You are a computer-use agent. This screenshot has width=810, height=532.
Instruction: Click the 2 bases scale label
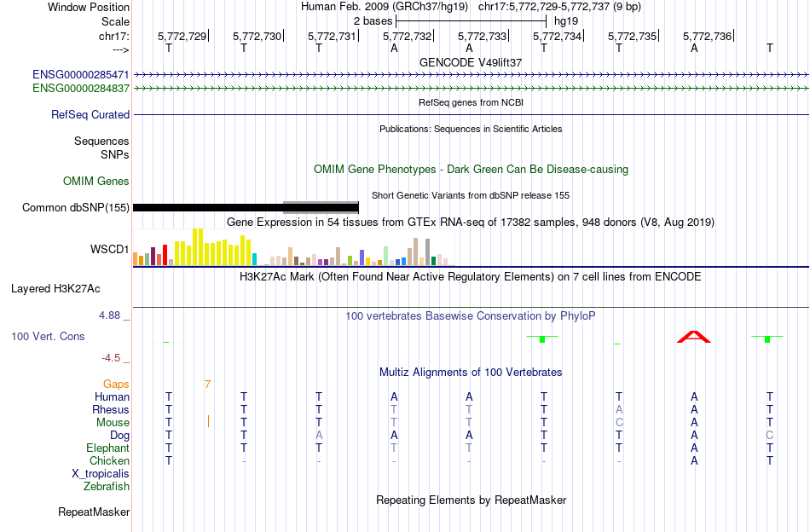pyautogui.click(x=373, y=21)
